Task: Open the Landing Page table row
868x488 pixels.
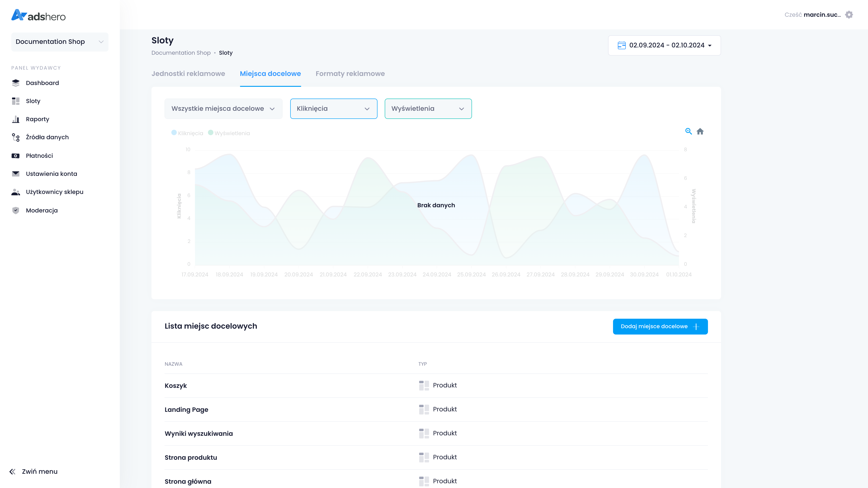Action: [186, 410]
